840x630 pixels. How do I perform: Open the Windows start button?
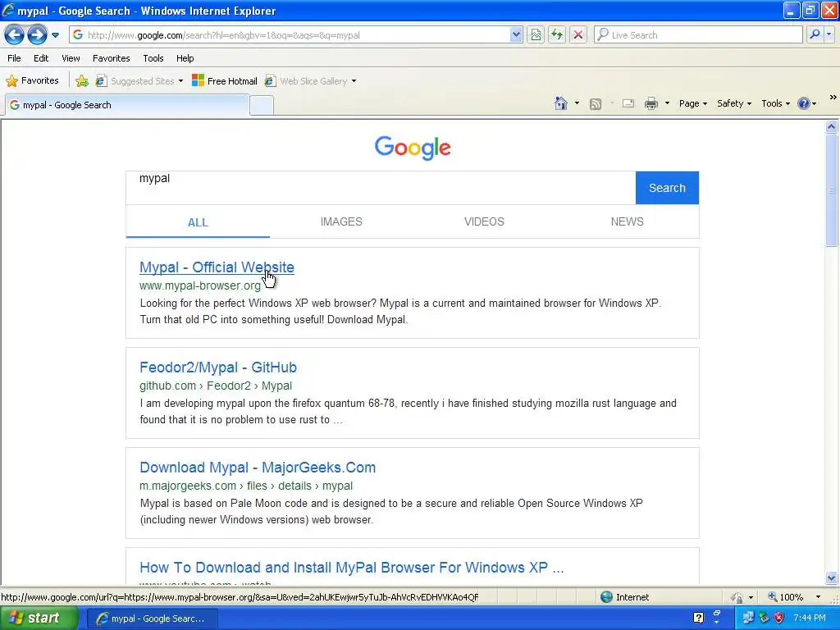point(39,619)
